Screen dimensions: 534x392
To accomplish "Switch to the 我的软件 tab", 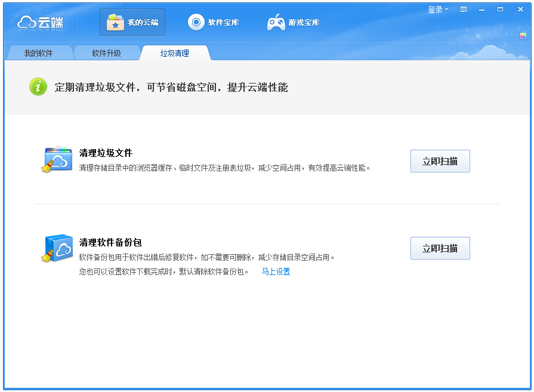I will (x=39, y=53).
